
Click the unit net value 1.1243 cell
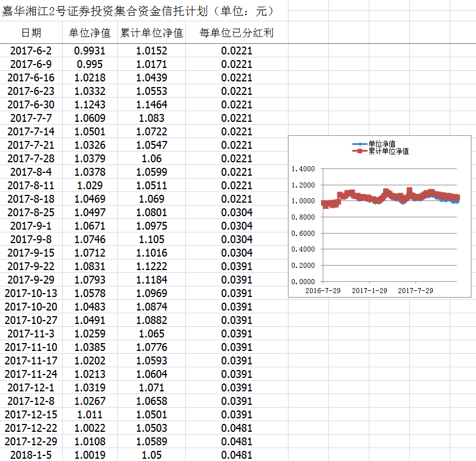(90, 104)
